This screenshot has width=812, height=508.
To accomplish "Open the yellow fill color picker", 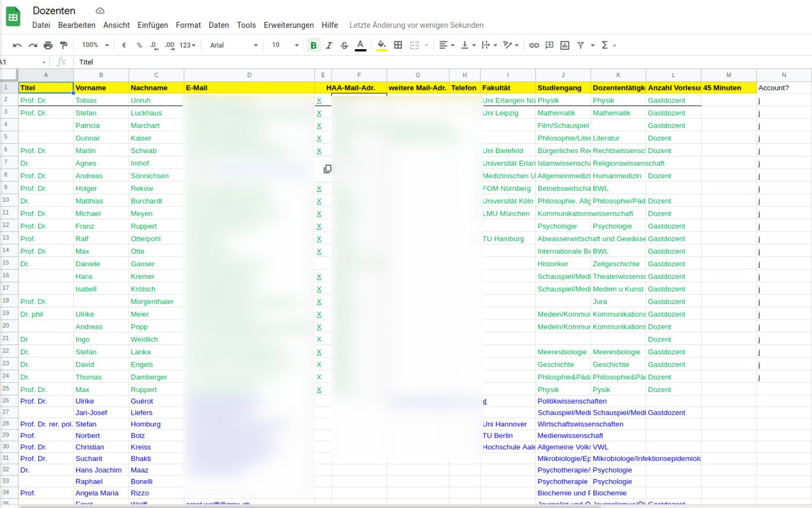I will tap(381, 45).
